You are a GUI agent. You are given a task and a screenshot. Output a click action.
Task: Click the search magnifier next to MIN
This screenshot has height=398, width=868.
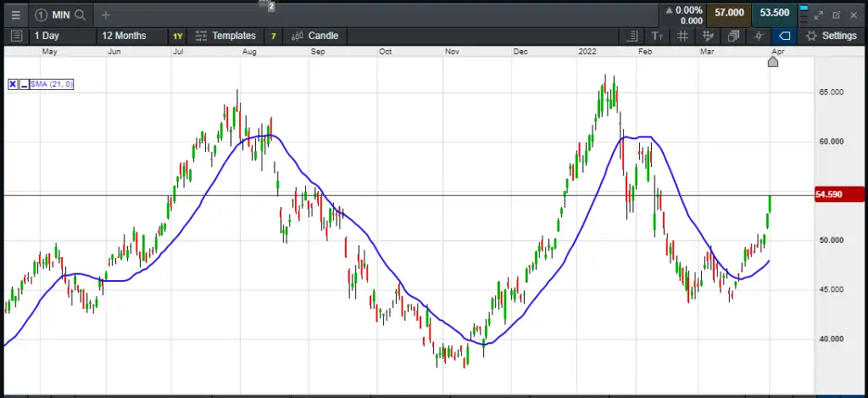(x=80, y=14)
